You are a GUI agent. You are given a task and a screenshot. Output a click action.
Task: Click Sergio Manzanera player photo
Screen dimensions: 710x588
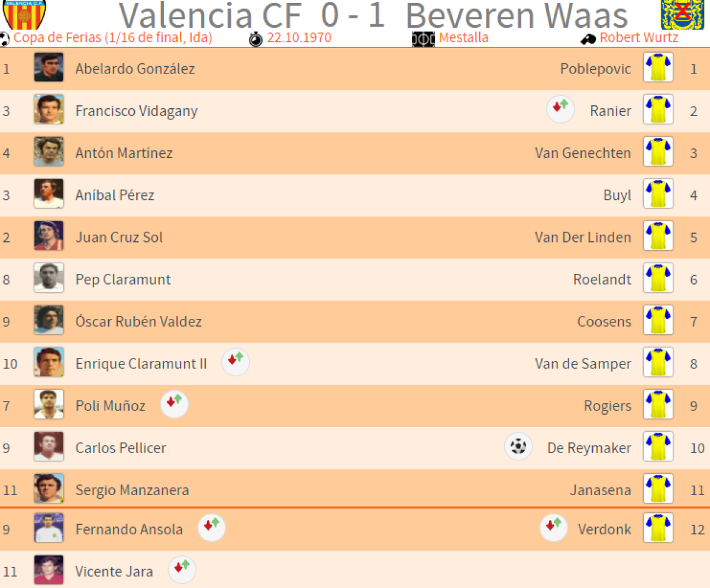coord(49,489)
